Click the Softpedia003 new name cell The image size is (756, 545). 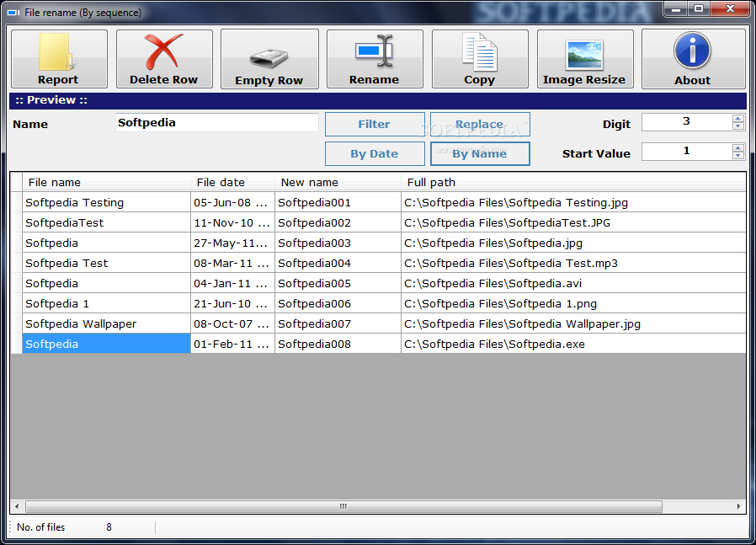click(338, 243)
